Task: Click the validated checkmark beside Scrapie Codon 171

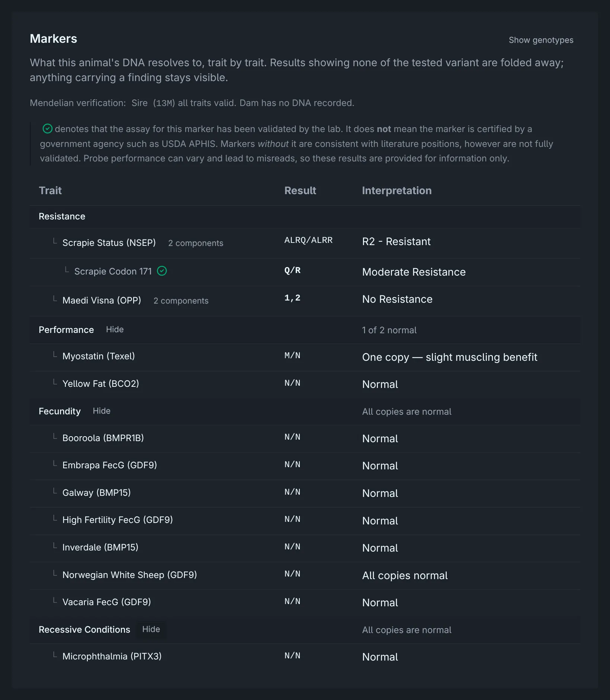Action: tap(162, 271)
